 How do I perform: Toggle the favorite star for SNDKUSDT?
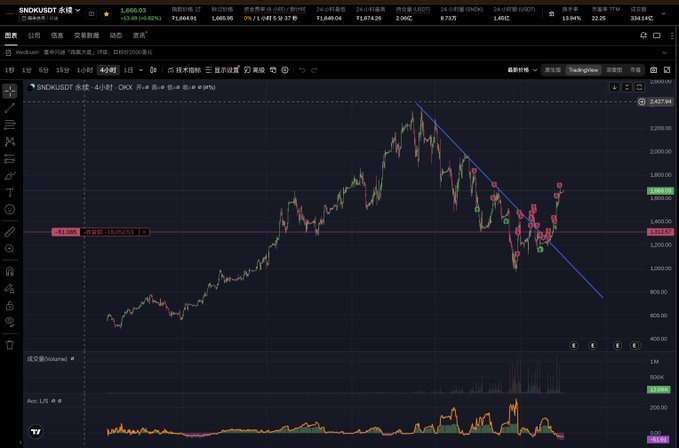pyautogui.click(x=107, y=14)
